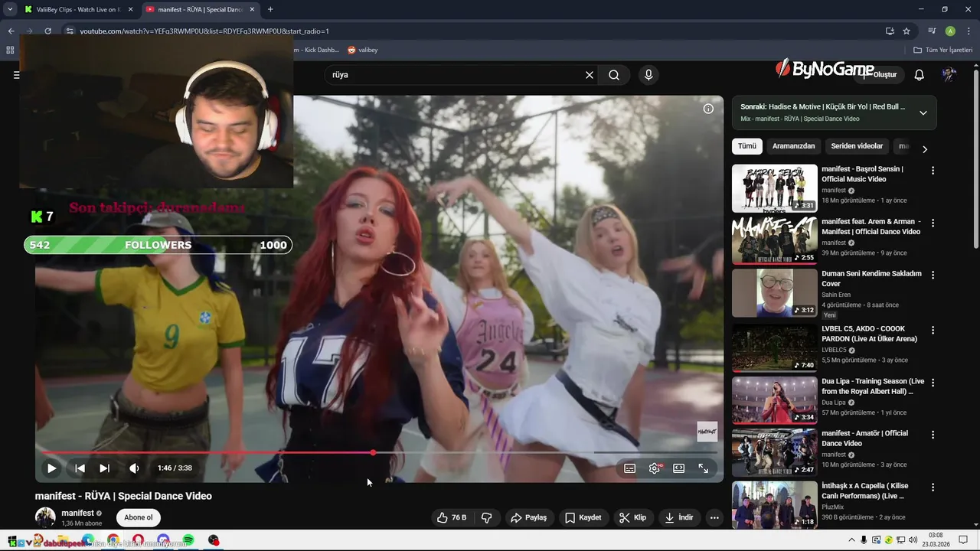Play the RÜYA video

point(51,468)
